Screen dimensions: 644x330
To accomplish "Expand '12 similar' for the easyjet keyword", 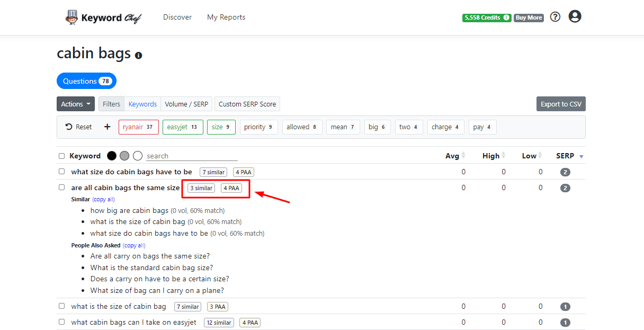I will [219, 323].
